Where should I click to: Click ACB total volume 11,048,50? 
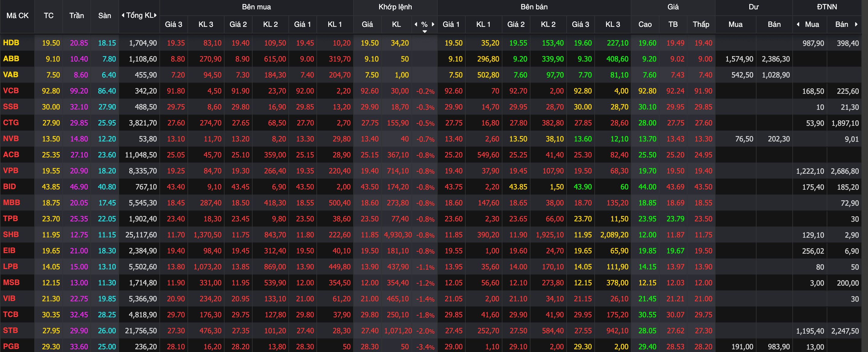click(141, 155)
